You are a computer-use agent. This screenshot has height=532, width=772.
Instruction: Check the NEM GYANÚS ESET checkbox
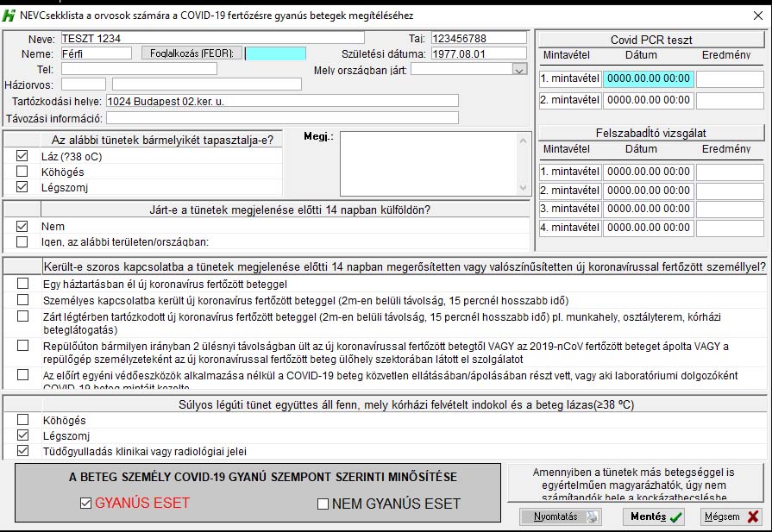tap(323, 504)
